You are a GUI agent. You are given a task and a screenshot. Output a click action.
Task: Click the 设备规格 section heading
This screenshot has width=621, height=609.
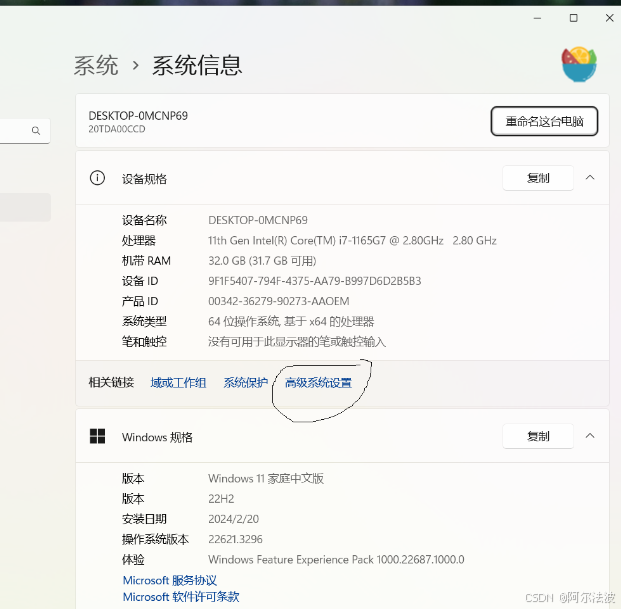click(144, 179)
